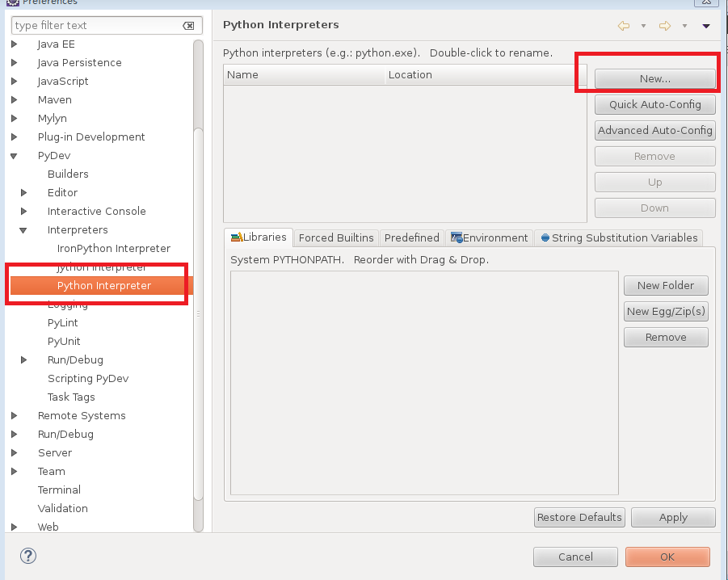Clear the filter text with X icon
Image resolution: width=728 pixels, height=580 pixels.
pos(188,26)
